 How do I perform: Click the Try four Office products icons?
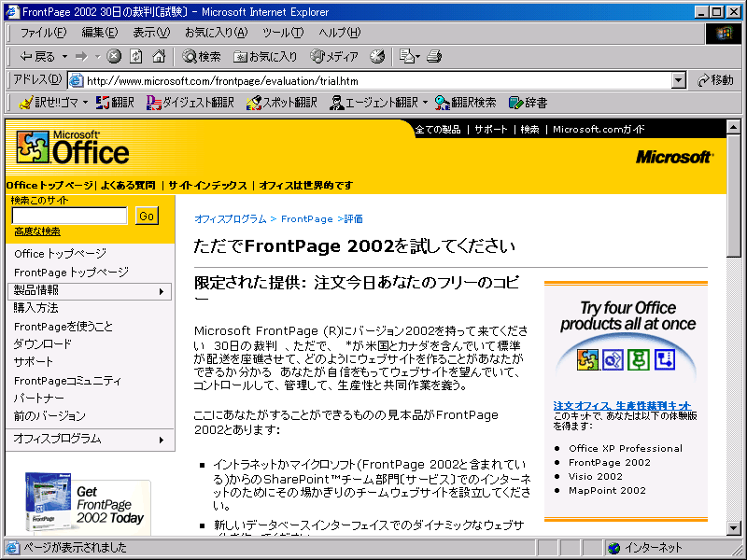[x=627, y=359]
